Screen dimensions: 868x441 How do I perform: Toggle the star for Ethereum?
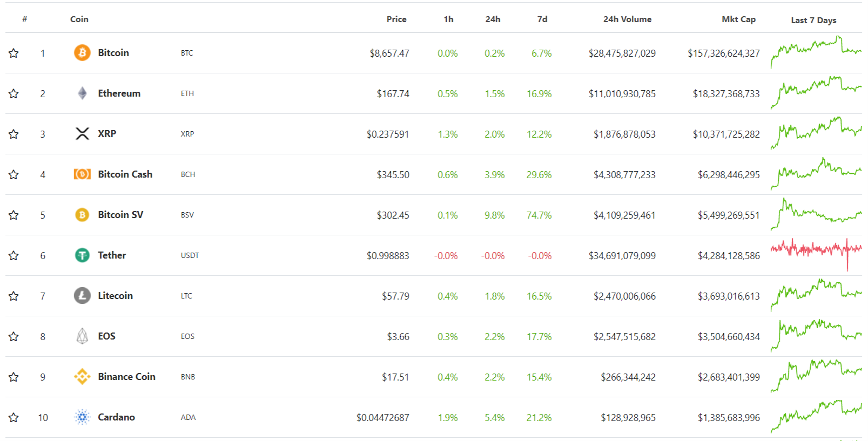(x=14, y=93)
